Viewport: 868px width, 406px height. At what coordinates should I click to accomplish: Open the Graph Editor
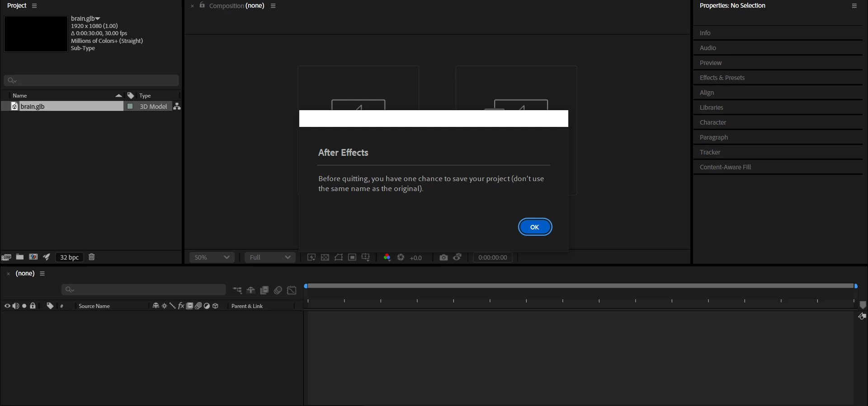[x=292, y=290]
